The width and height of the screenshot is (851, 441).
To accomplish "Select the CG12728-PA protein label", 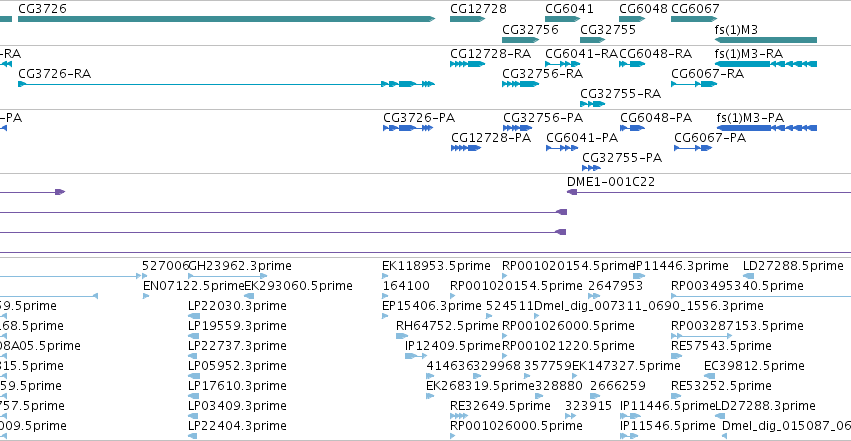I will [x=491, y=138].
